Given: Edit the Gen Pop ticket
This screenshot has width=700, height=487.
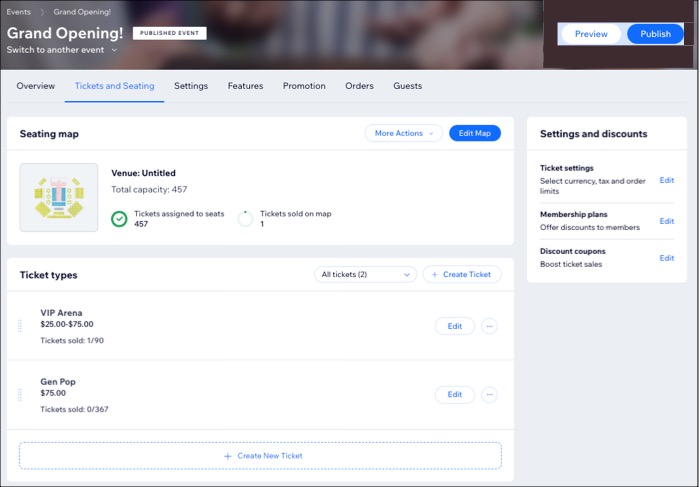Looking at the screenshot, I should pyautogui.click(x=455, y=395).
